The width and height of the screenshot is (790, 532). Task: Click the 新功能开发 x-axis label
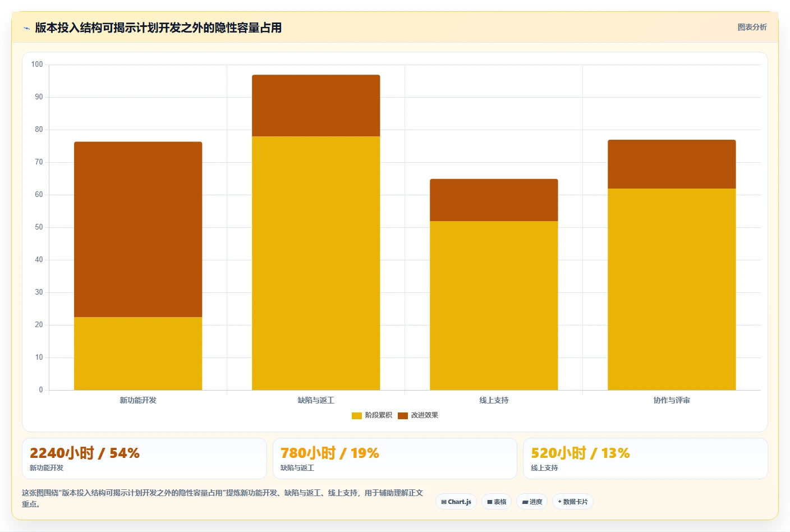[138, 400]
